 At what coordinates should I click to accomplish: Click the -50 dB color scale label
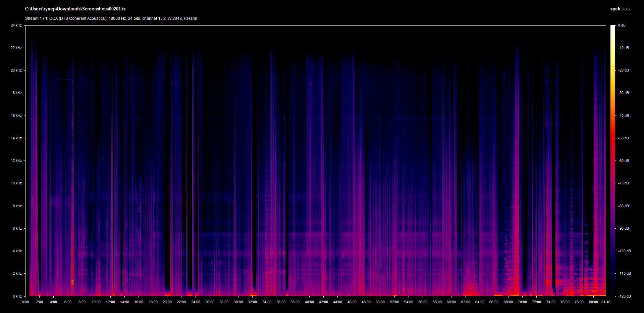[x=624, y=138]
